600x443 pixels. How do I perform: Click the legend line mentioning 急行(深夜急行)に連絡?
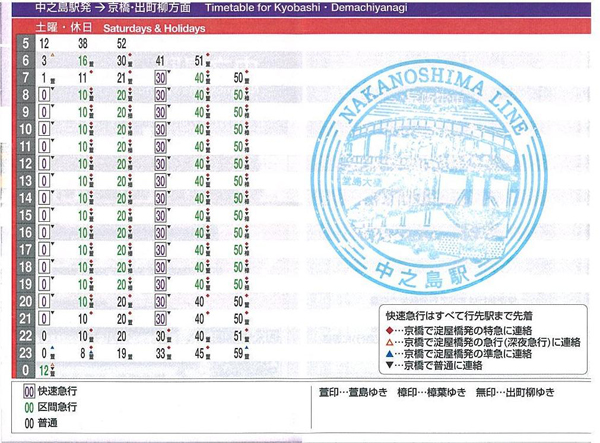pos(483,342)
